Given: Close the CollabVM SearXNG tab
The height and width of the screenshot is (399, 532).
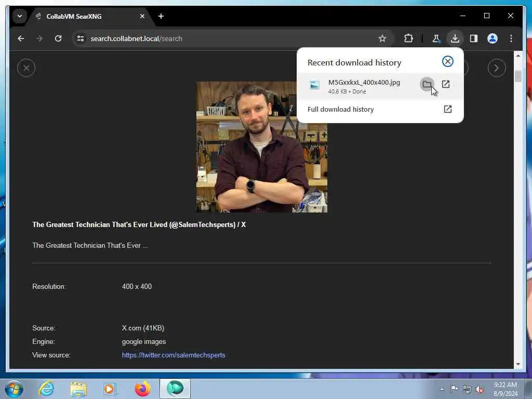Looking at the screenshot, I should (142, 16).
